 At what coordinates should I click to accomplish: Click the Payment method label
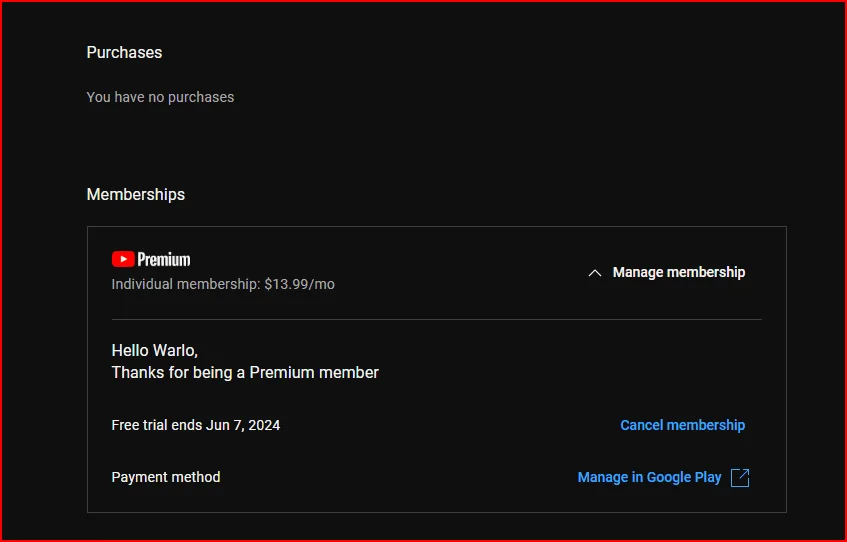(x=166, y=477)
